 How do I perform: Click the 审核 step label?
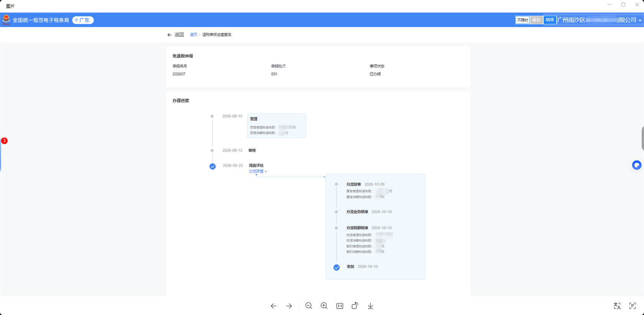tap(252, 151)
